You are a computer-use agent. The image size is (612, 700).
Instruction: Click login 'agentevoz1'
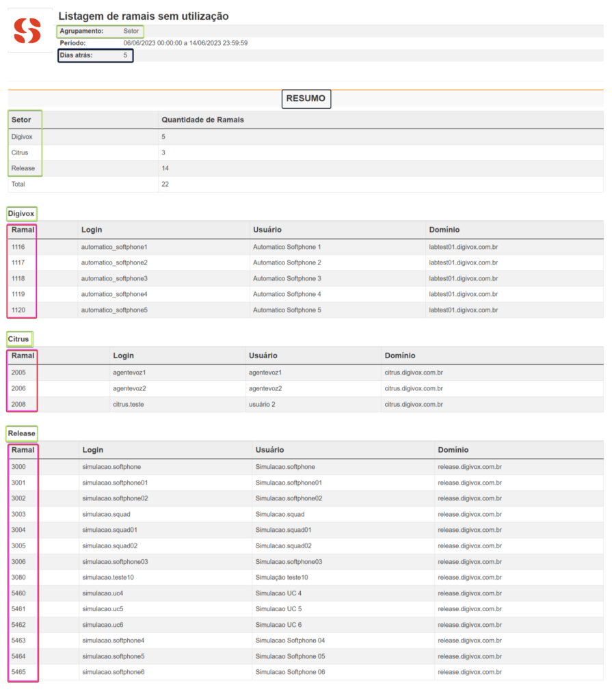pos(129,373)
